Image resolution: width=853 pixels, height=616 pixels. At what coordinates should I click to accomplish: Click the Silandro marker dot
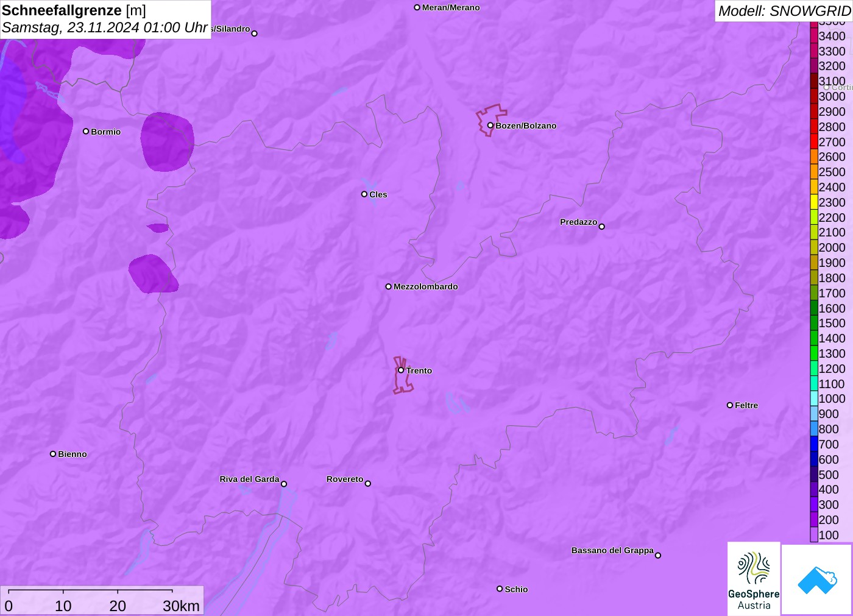coord(255,34)
